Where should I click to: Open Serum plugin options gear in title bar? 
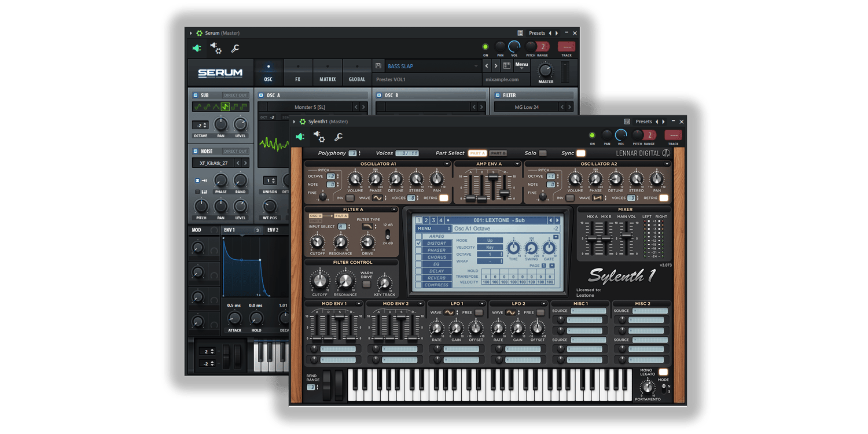199,34
